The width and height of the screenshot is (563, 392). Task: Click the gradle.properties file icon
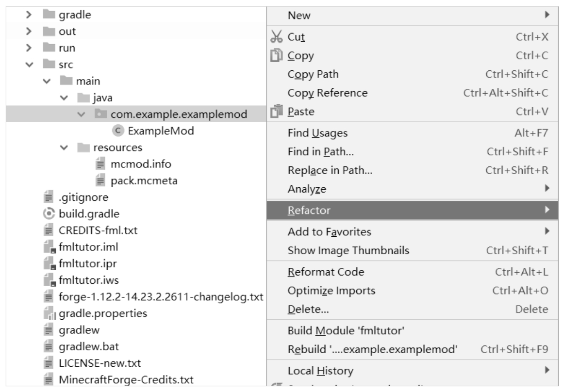click(x=48, y=313)
